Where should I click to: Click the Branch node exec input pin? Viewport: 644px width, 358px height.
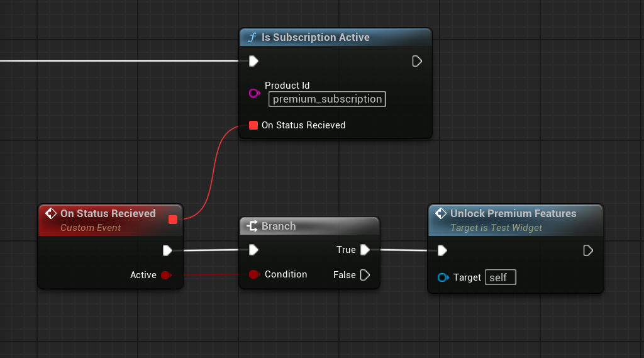pyautogui.click(x=253, y=250)
